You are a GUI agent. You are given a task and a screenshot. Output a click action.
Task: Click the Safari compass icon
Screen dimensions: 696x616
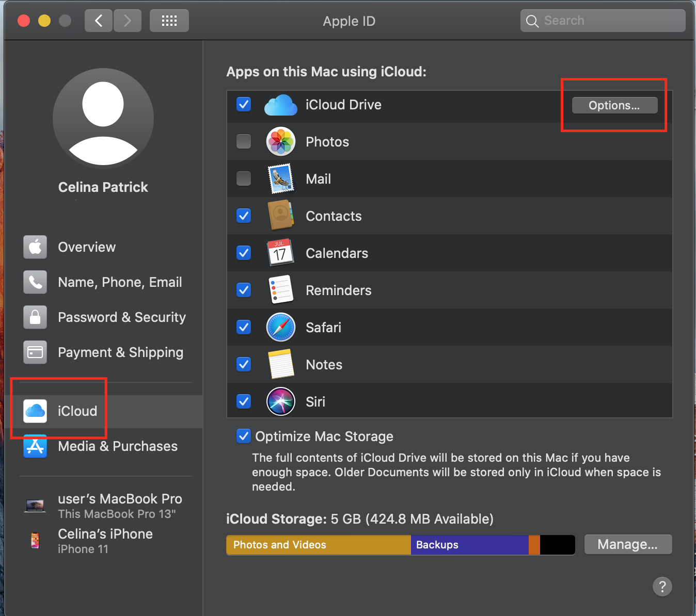(x=280, y=327)
